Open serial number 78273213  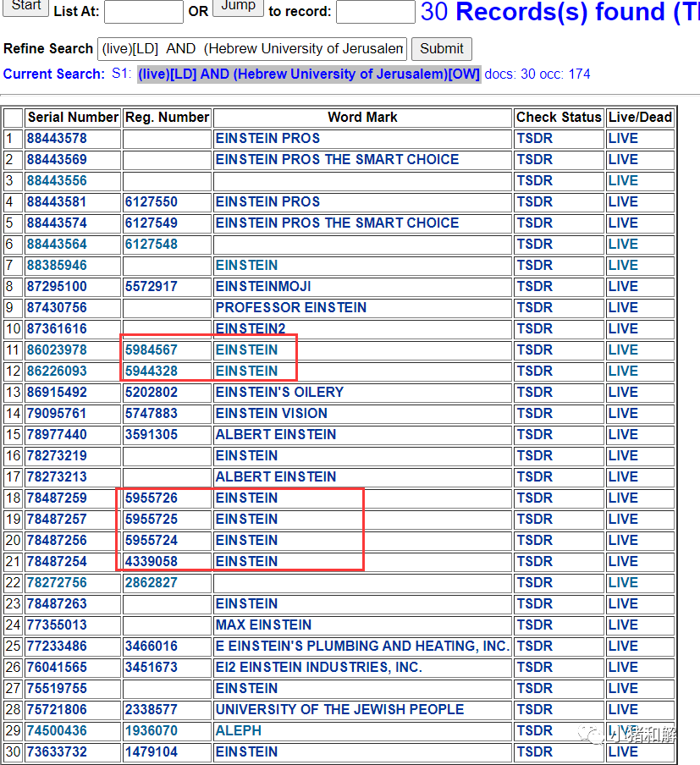coord(57,476)
